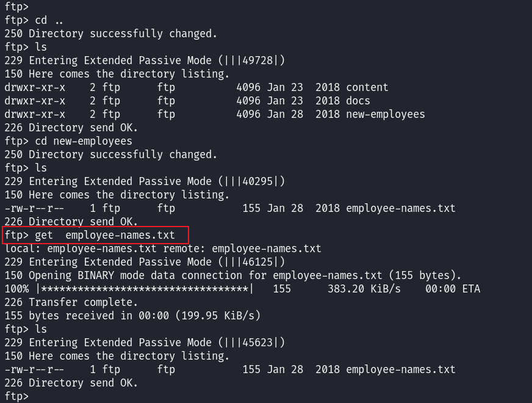The image size is (532, 403).
Task: Click passive mode port number 40295
Action: coord(260,181)
